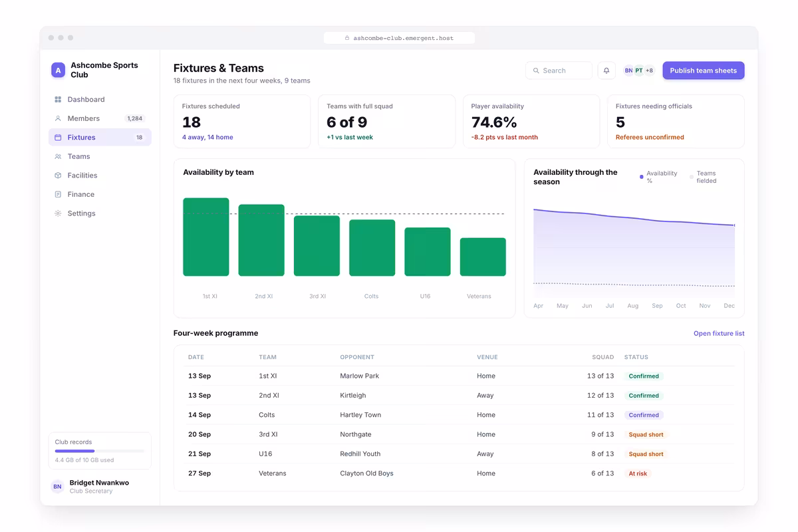This screenshot has width=798, height=532.
Task: Toggle Teams fielded legend series
Action: pos(705,177)
